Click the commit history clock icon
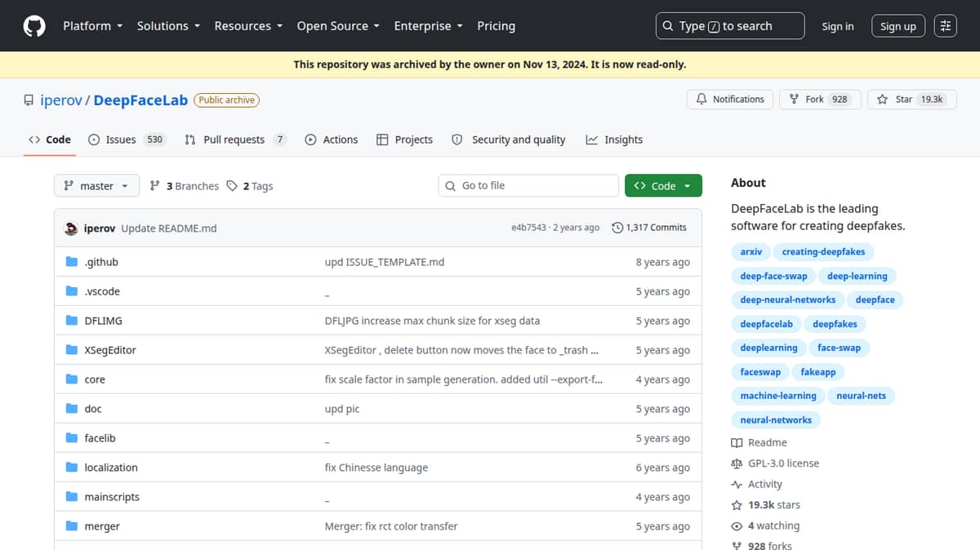This screenshot has height=550, width=980. (x=617, y=228)
